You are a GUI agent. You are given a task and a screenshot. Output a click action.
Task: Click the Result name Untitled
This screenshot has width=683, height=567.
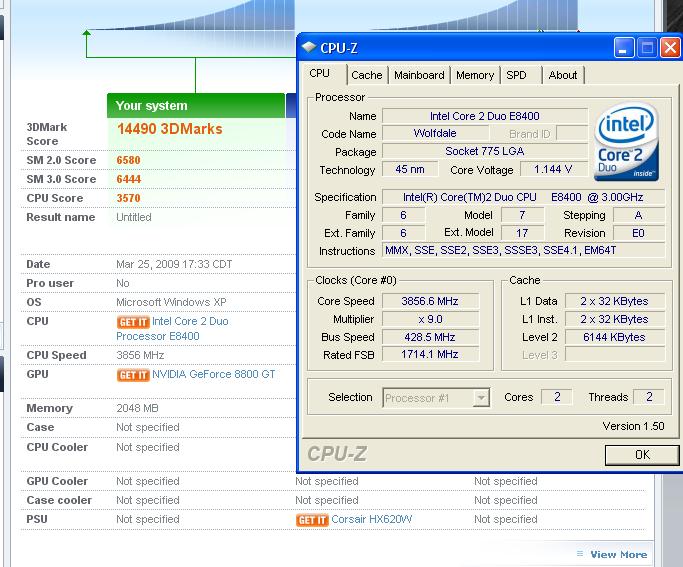click(x=134, y=217)
